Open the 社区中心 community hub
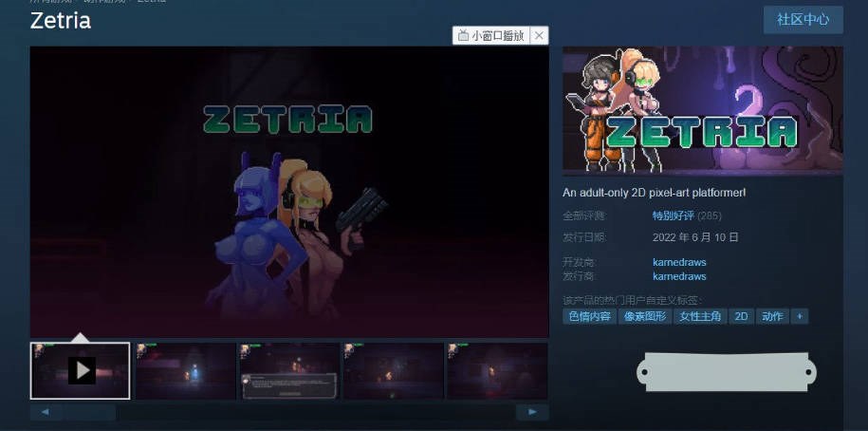Screen dimensions: 868x431 click(x=803, y=19)
